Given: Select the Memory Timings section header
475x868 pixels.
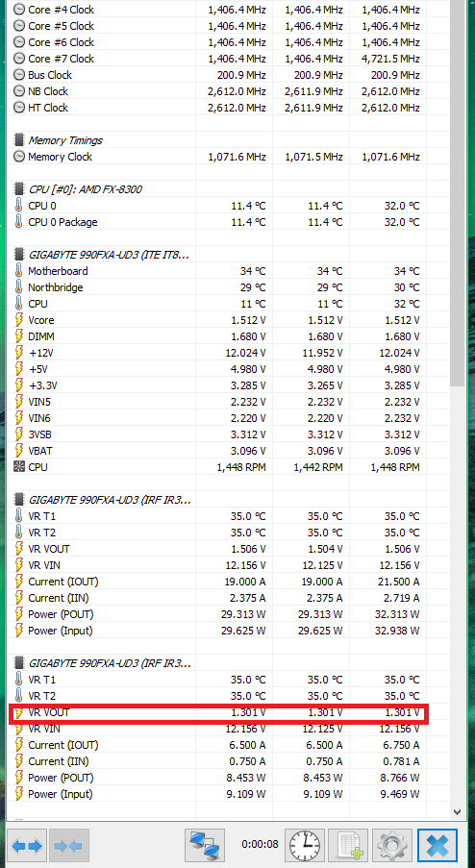Looking at the screenshot, I should click(65, 140).
